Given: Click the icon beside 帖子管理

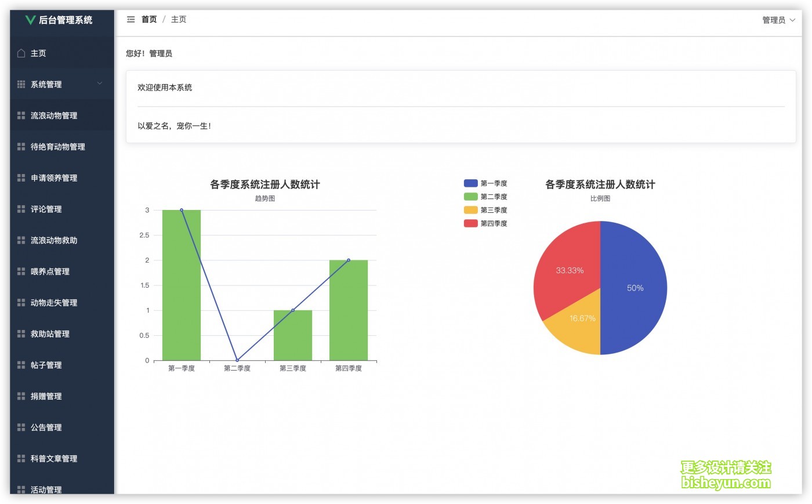Looking at the screenshot, I should pyautogui.click(x=21, y=365).
